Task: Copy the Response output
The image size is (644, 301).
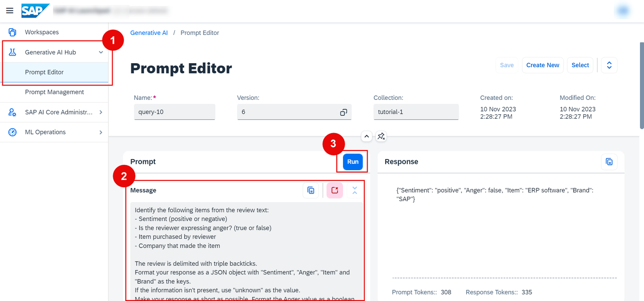Action: (609, 162)
